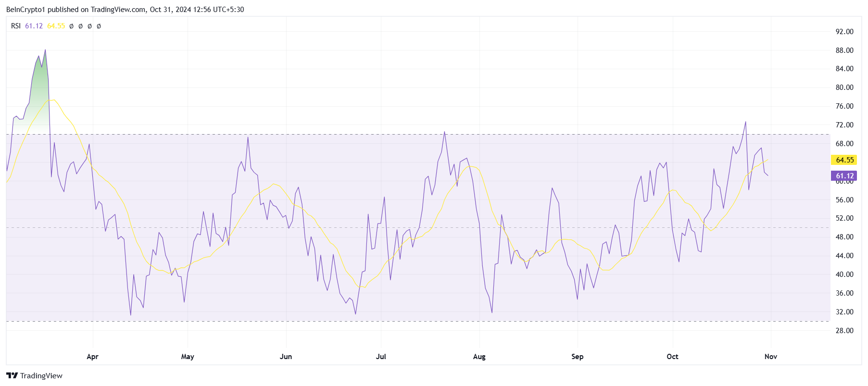Select the 80.00 scale value
This screenshot has height=386, width=868.
point(844,87)
